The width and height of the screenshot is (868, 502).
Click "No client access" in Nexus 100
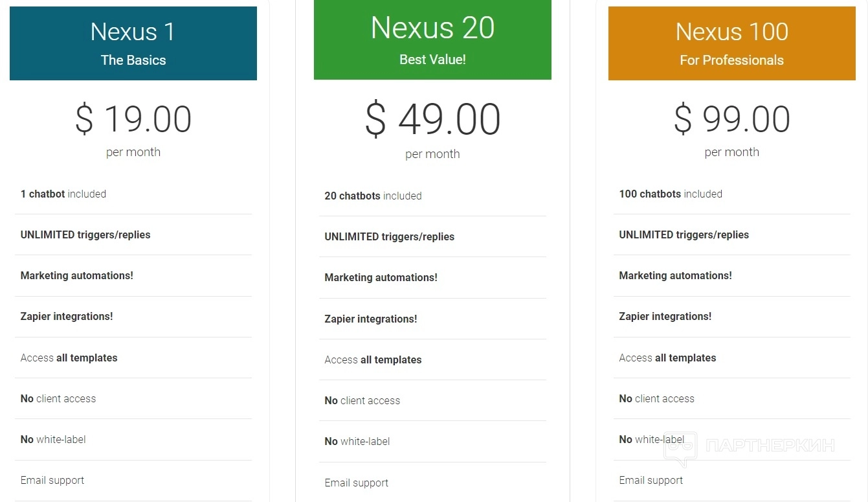(x=656, y=398)
